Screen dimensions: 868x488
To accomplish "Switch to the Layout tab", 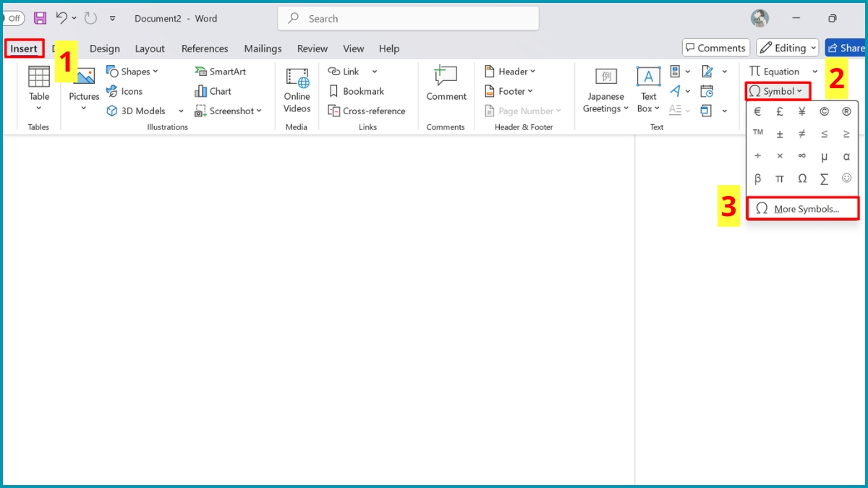I will point(150,48).
